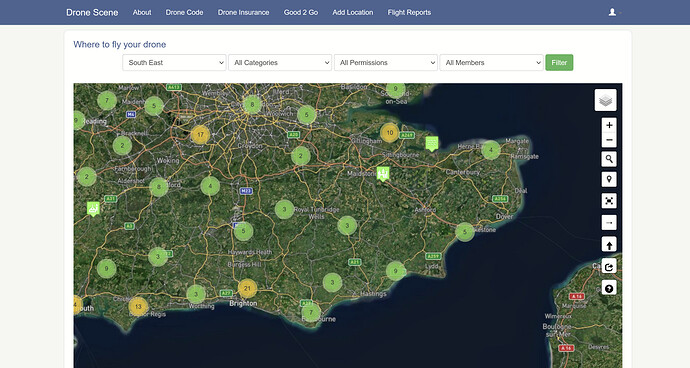
Task: Open the All Permissions dropdown
Action: pos(385,63)
